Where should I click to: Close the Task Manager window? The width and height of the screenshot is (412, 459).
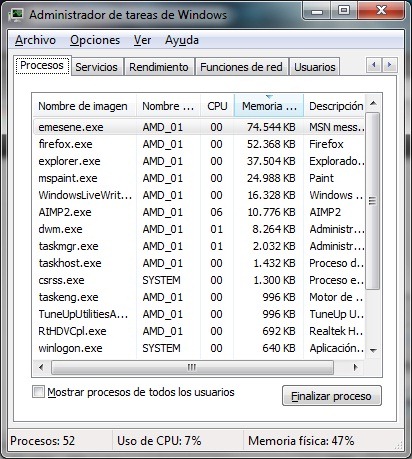point(381,11)
